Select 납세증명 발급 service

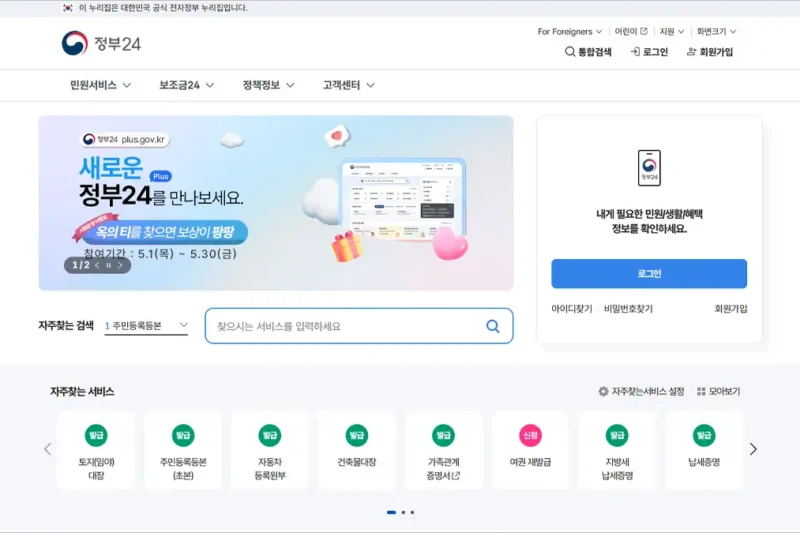coord(704,450)
